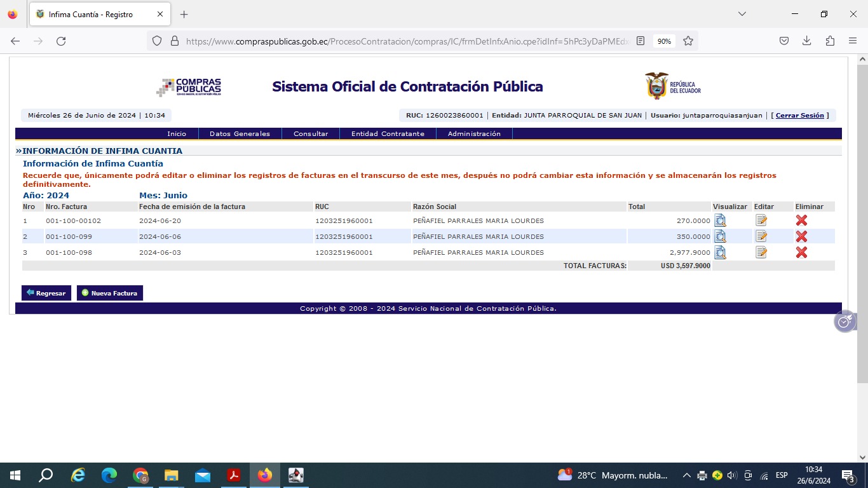Remove invoice 001-100-099 using Eliminar icon
The image size is (868, 488).
click(801, 236)
